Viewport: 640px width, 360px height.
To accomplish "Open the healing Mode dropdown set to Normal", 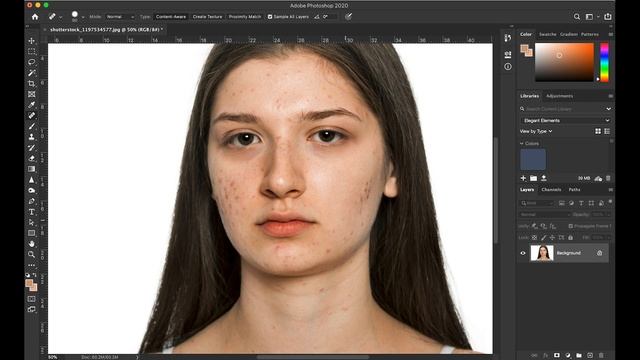I will pos(120,17).
